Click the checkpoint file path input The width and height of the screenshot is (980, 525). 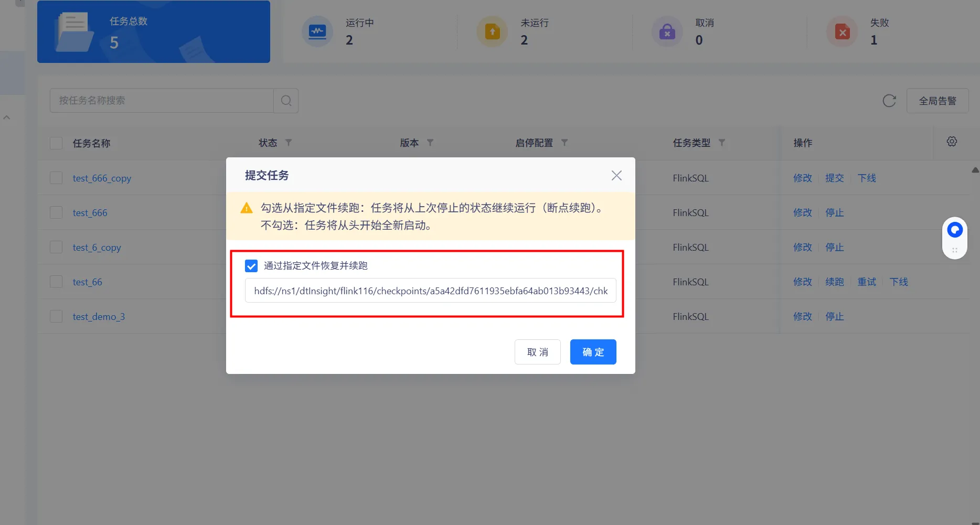(430, 291)
